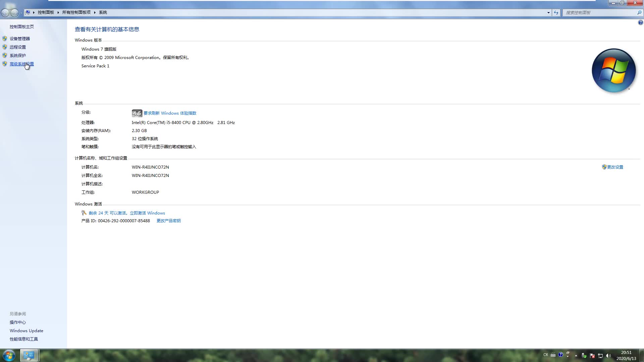Image resolution: width=644 pixels, height=362 pixels.
Task: Click 剩余 24 天 可以激活 activation link
Action: pyautogui.click(x=127, y=213)
